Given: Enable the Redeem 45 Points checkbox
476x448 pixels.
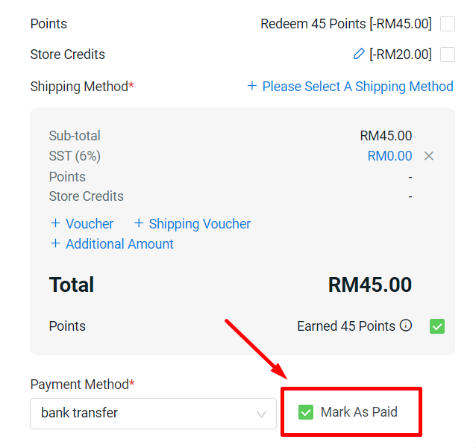Looking at the screenshot, I should point(448,24).
